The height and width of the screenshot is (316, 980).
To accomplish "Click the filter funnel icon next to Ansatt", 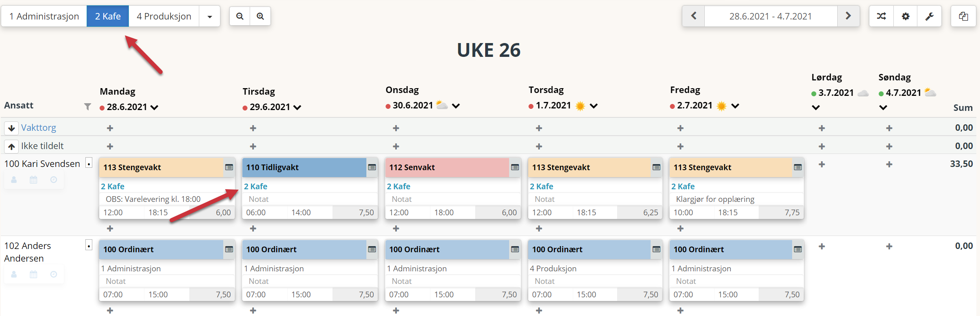I will pyautogui.click(x=87, y=107).
